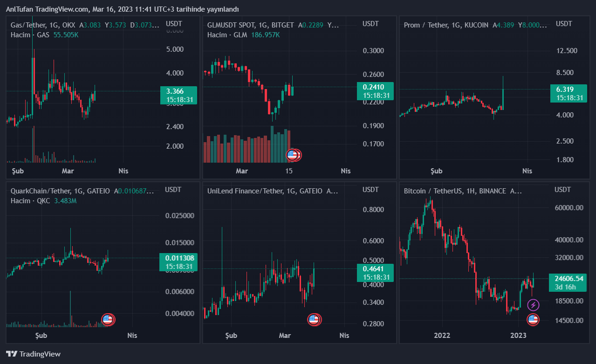Viewport: 596px width, 364px height.
Task: Click the US flag icon in UniLend Finance chart
Action: [314, 320]
